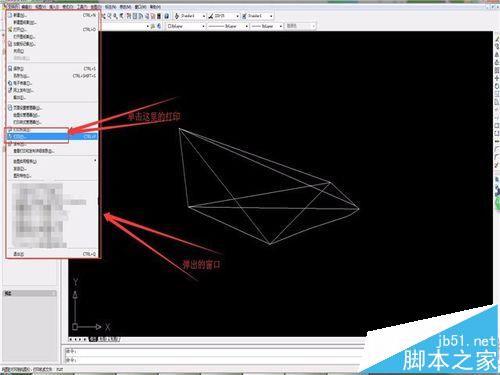
Task: Open the layer list dropdown arrow
Action: (148, 26)
